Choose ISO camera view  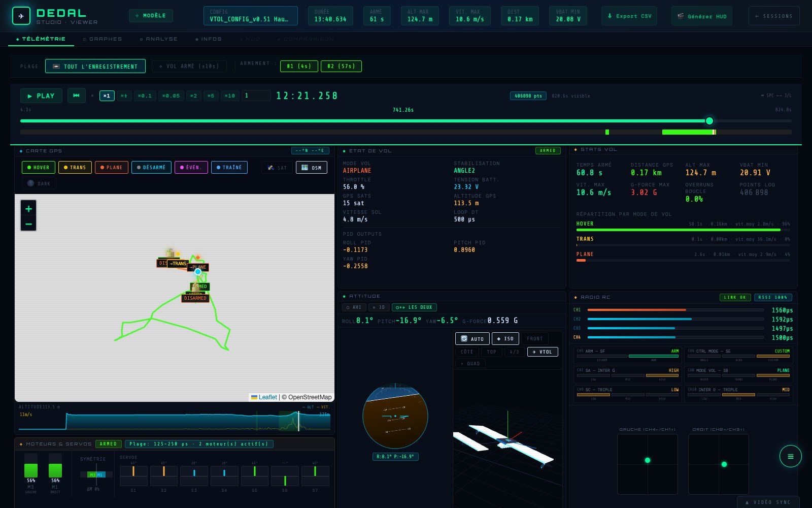click(505, 339)
